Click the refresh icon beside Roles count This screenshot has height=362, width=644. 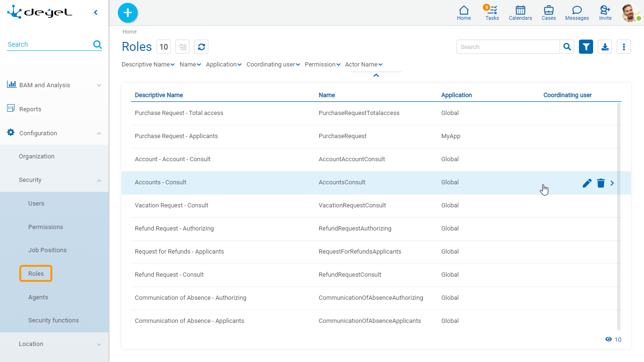click(x=201, y=47)
